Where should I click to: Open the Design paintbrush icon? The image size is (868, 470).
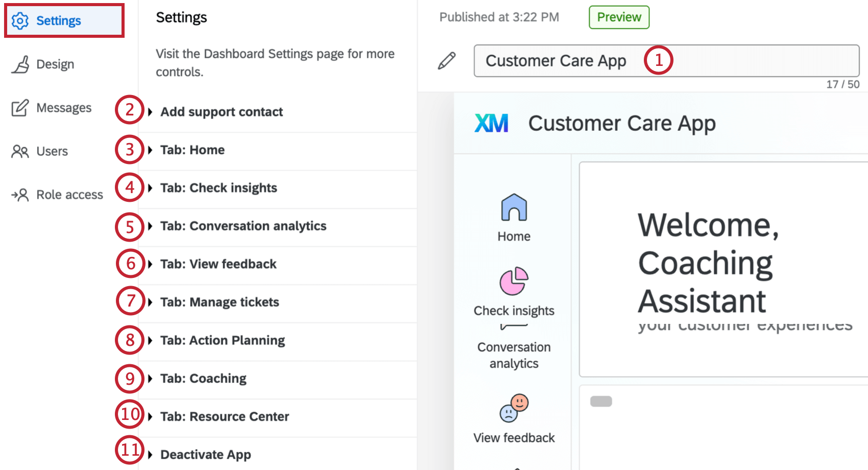[x=20, y=64]
